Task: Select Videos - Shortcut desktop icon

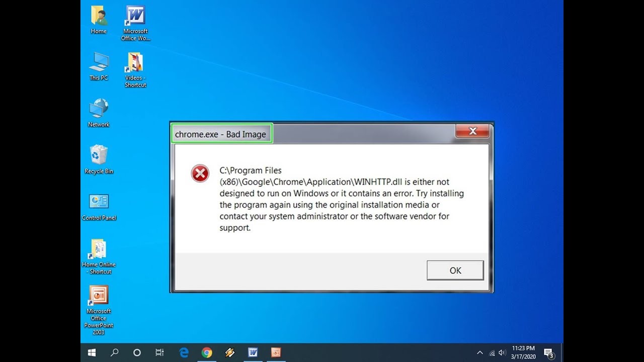Action: [x=135, y=70]
